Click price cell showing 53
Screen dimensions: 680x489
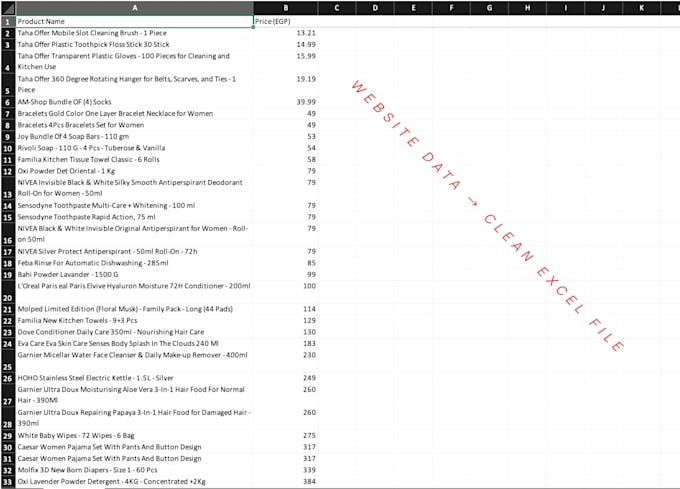pyautogui.click(x=285, y=137)
